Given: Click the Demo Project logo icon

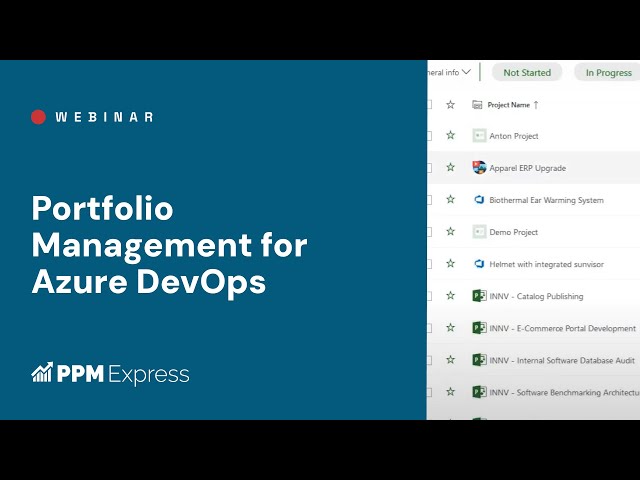Looking at the screenshot, I should pos(479,232).
